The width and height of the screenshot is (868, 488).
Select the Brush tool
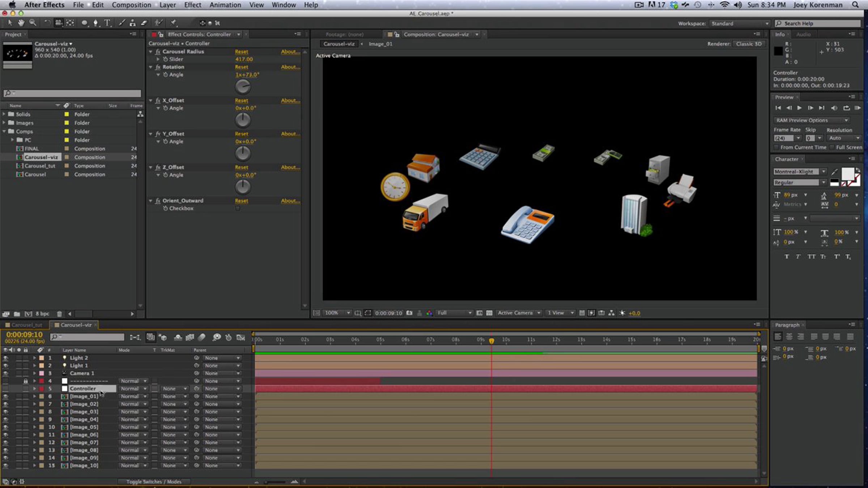click(122, 23)
